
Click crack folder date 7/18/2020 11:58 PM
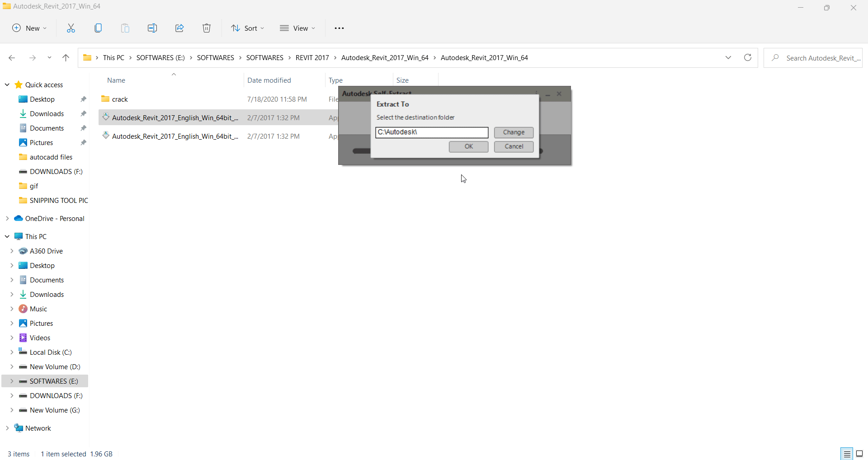277,99
